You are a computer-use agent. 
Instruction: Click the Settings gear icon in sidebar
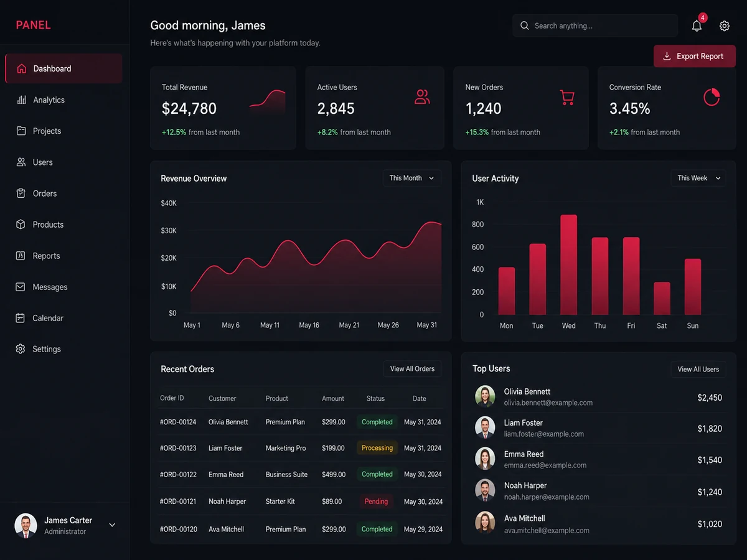[21, 349]
